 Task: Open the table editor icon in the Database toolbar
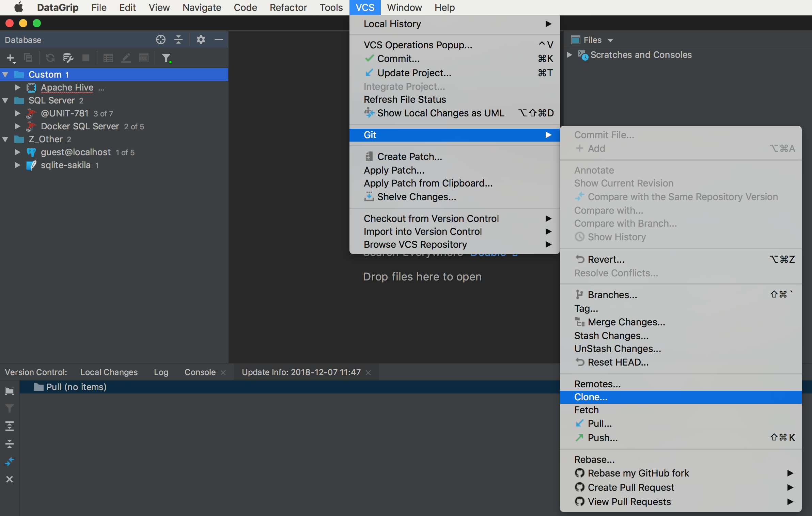pyautogui.click(x=108, y=58)
